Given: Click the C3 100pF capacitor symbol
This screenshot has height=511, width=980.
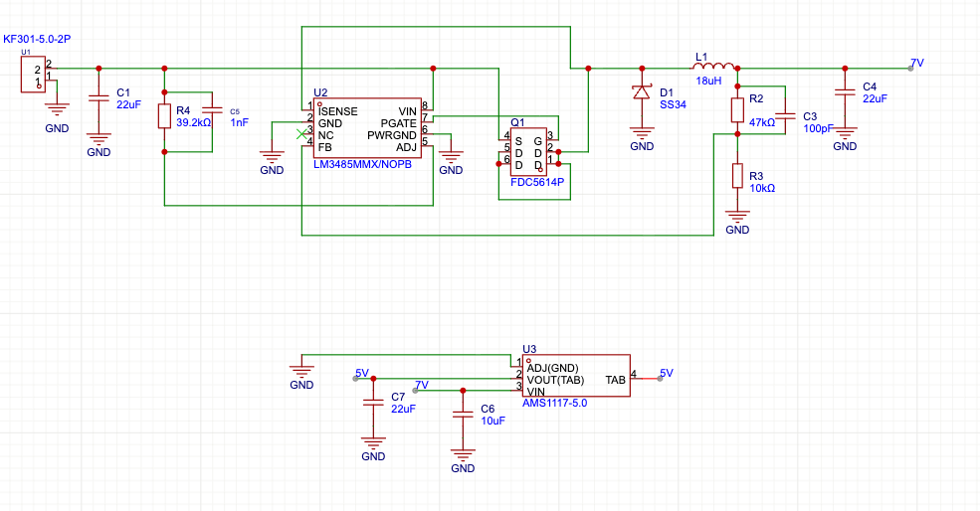Looking at the screenshot, I should tap(784, 115).
